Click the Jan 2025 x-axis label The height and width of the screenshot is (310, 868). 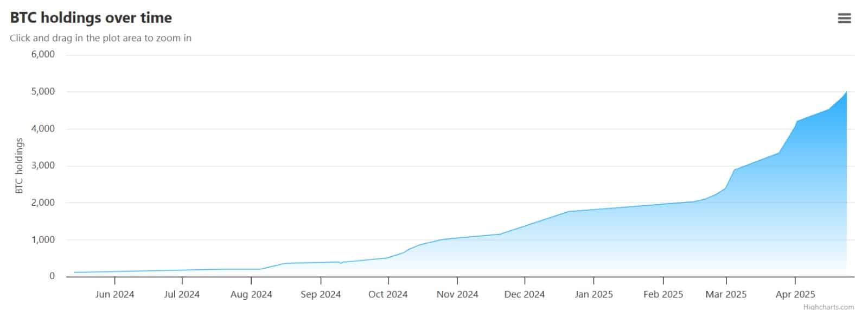click(x=594, y=294)
